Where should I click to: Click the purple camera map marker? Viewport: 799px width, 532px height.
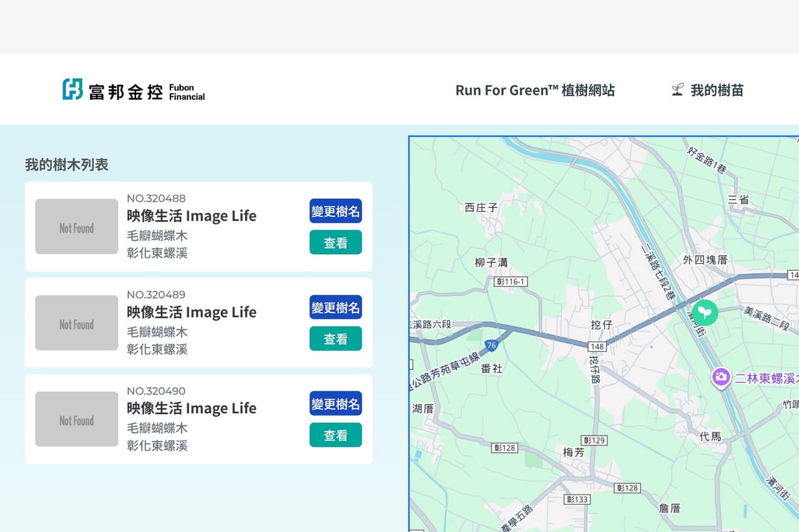pos(721,377)
